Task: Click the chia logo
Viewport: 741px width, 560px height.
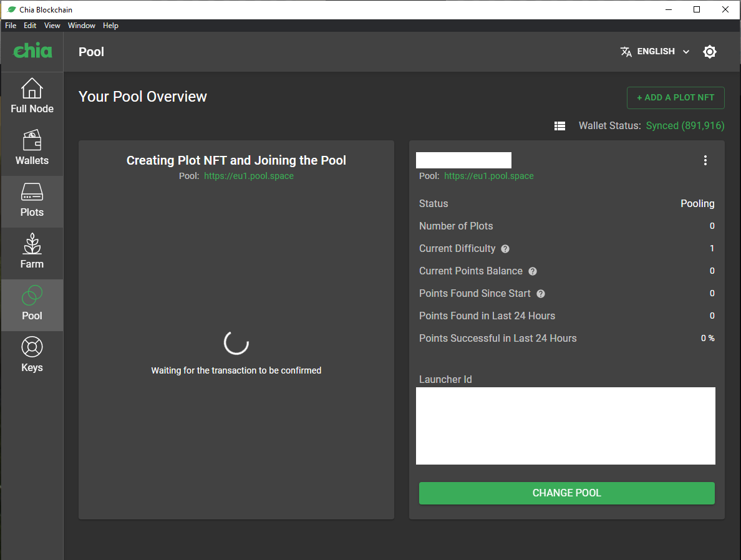Action: pyautogui.click(x=32, y=51)
